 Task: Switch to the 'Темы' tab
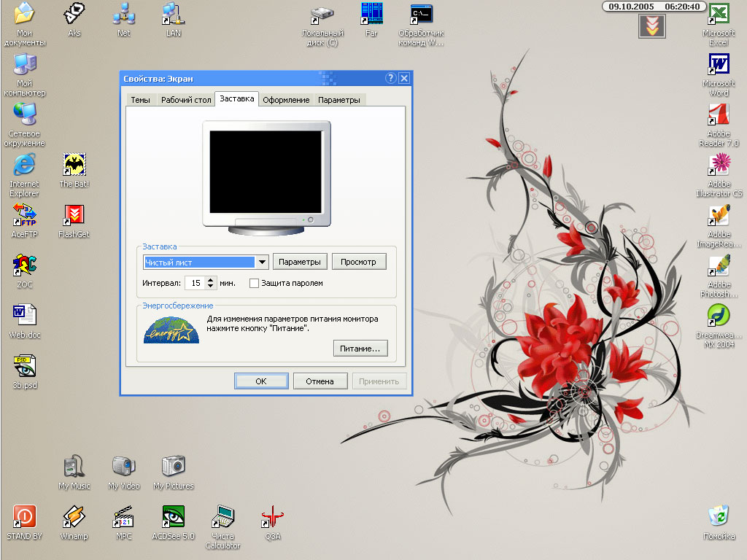click(x=142, y=99)
